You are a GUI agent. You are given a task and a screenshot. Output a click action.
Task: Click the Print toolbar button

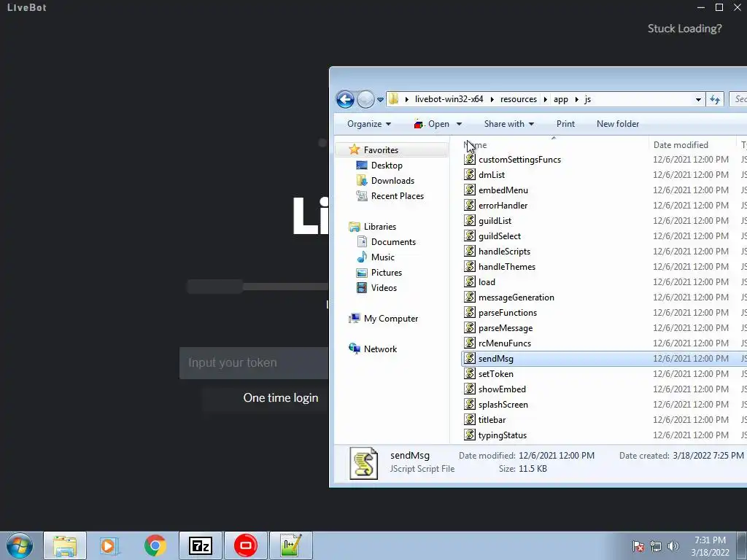565,124
